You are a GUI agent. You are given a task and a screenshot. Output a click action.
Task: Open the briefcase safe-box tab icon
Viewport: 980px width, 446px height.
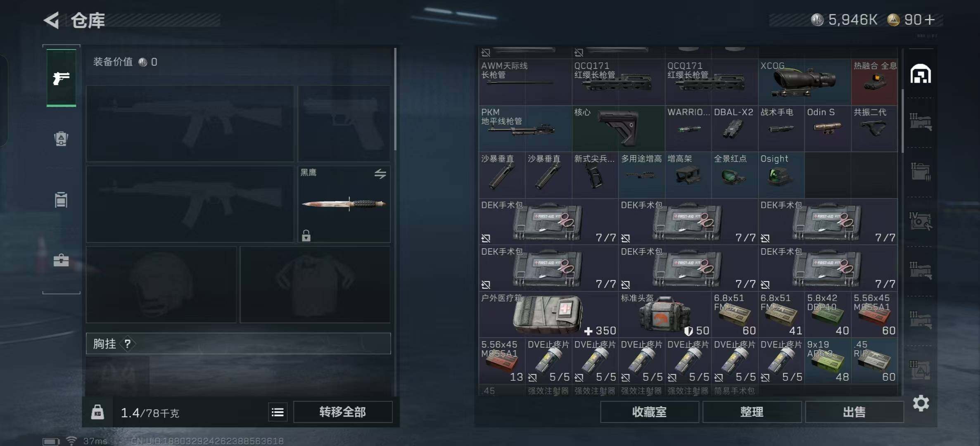[x=61, y=260]
